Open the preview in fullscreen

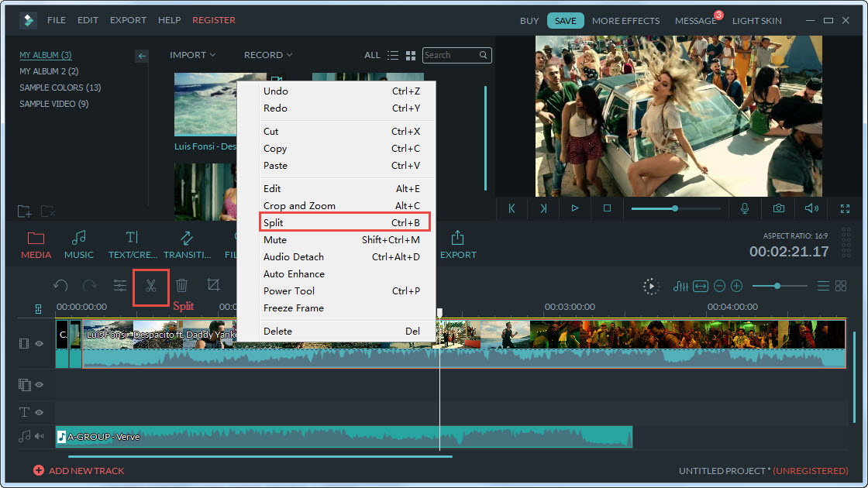pyautogui.click(x=845, y=208)
